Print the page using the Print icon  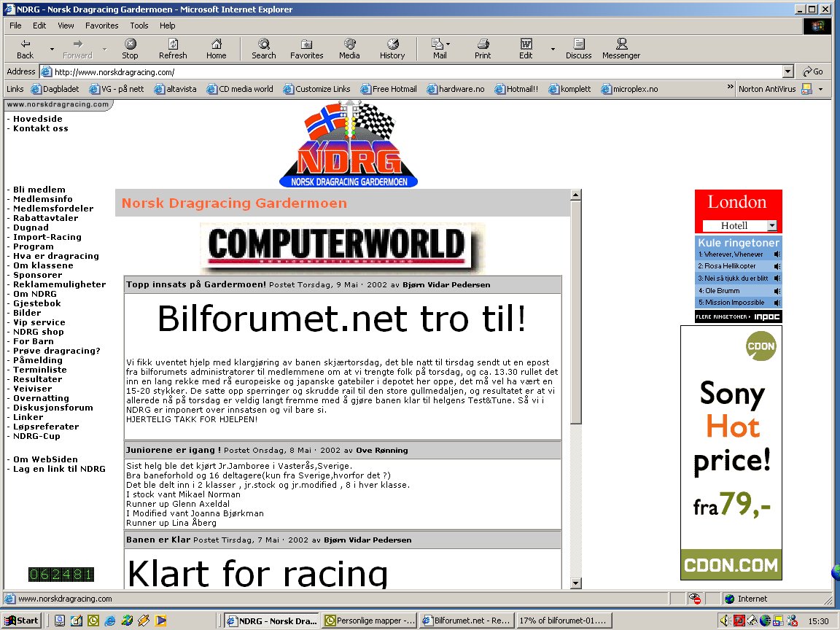483,49
